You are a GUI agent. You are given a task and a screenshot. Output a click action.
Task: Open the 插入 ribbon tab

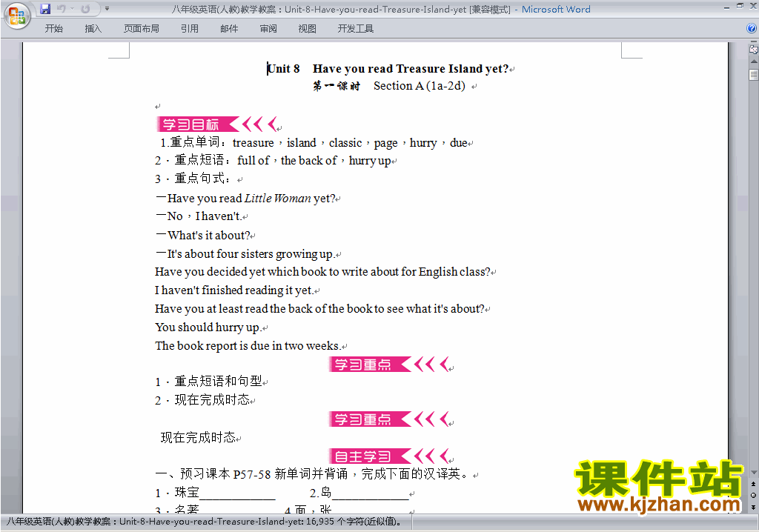93,29
